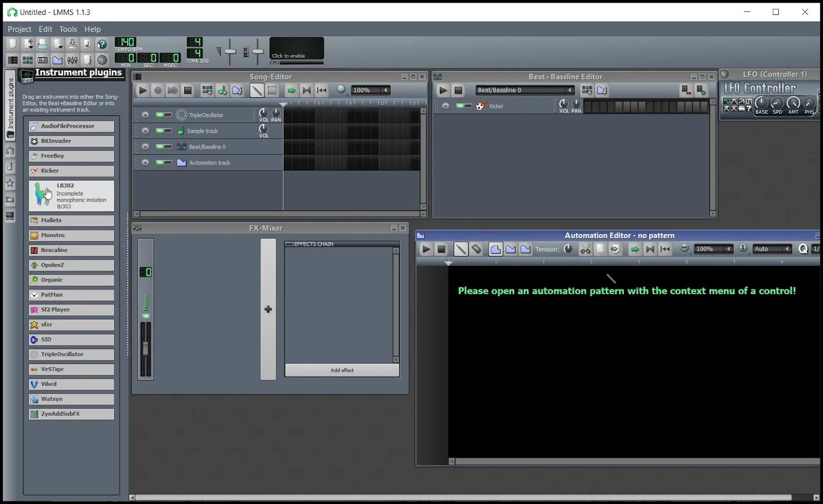This screenshot has height=504, width=823.
Task: Click Add effect in FX-Mixer
Action: 342,370
